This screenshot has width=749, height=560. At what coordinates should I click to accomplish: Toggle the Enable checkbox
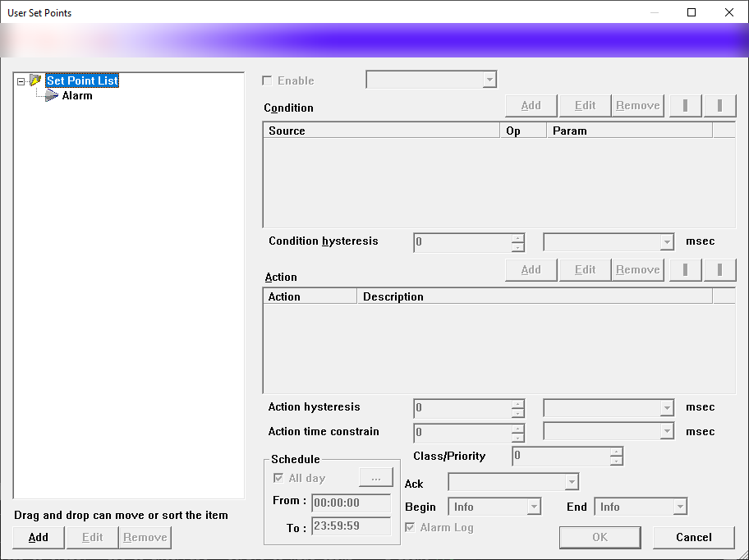267,80
